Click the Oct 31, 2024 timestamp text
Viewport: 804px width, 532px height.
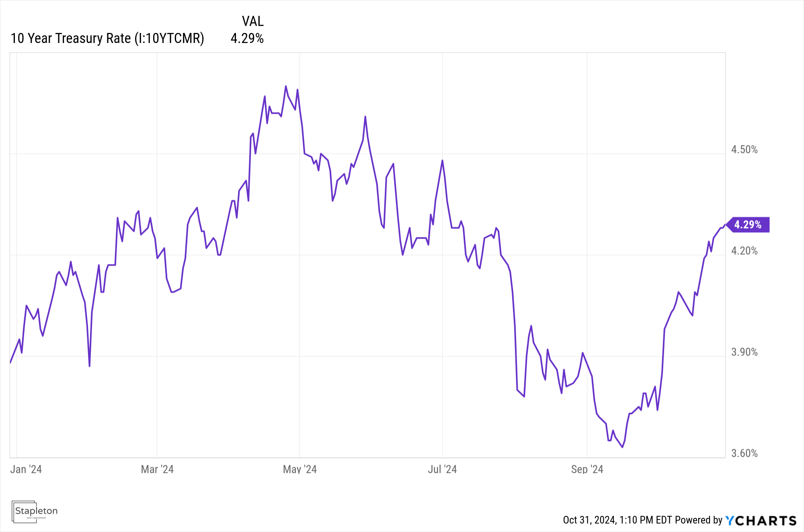(617, 520)
